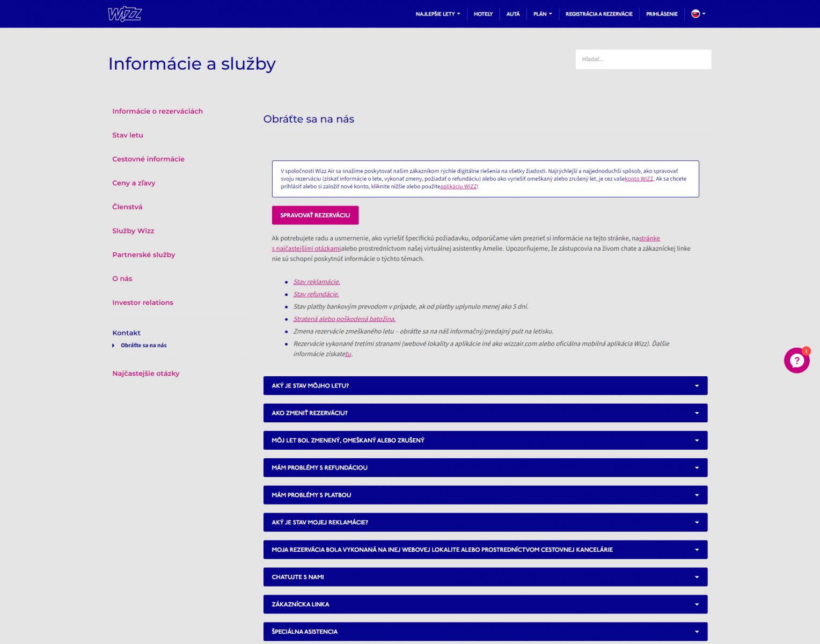820x644 pixels.
Task: Click the 'Hľadať...' search field
Action: [643, 60]
